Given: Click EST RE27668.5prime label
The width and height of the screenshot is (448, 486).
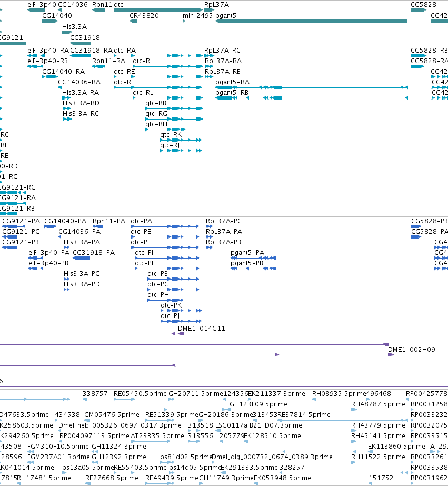Looking at the screenshot, I should point(112,478).
